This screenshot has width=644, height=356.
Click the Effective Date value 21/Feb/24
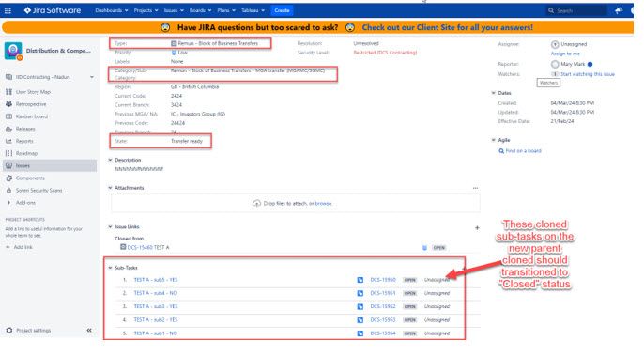(x=561, y=121)
